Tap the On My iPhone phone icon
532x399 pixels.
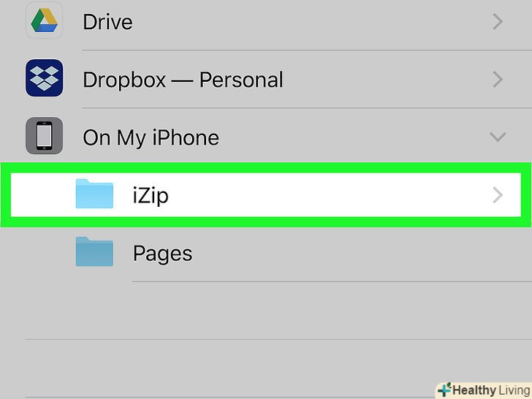point(44,137)
